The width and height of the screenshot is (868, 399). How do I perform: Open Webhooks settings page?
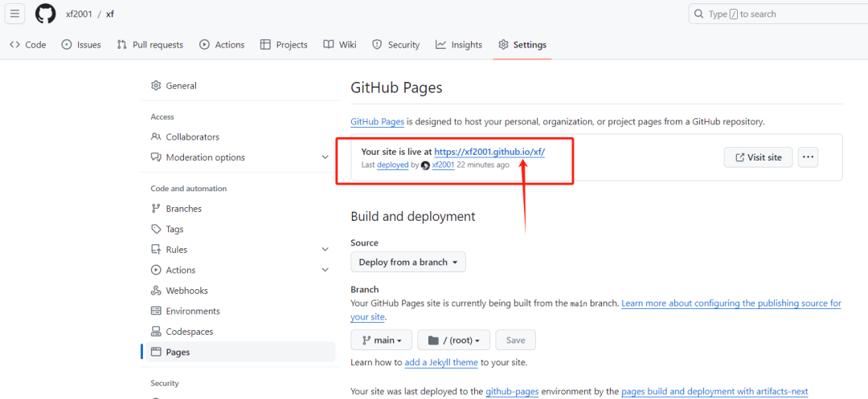coord(241,291)
